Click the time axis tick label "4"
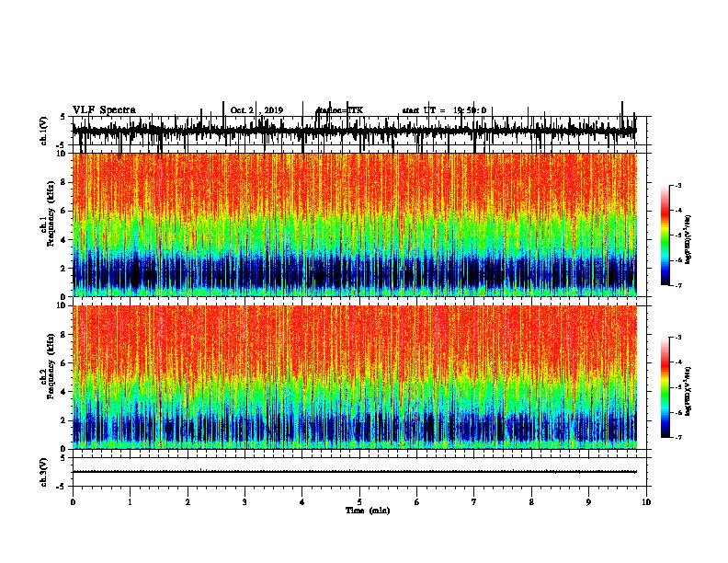The width and height of the screenshot is (728, 563). tap(302, 502)
